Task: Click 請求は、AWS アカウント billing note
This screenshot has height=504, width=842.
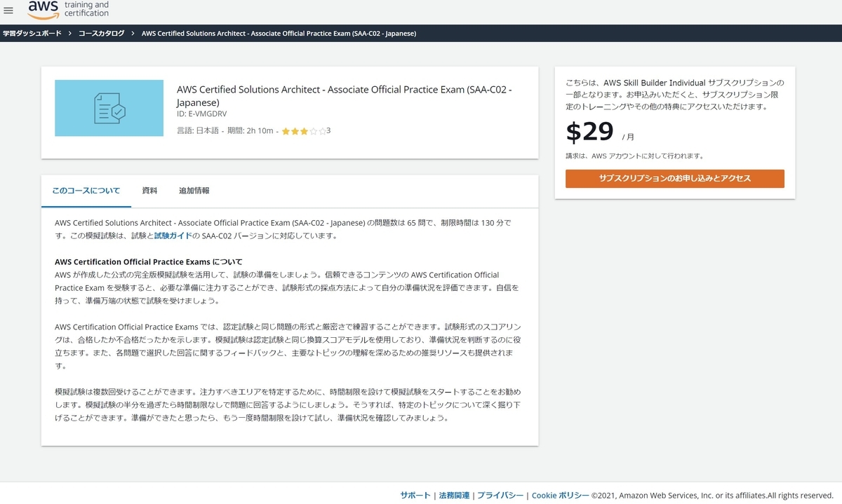Action: point(634,156)
